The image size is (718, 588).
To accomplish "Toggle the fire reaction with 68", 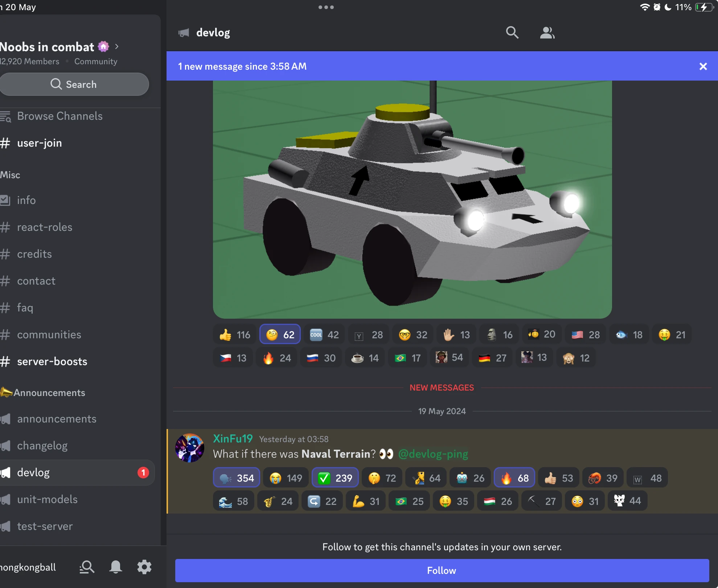I will point(514,478).
